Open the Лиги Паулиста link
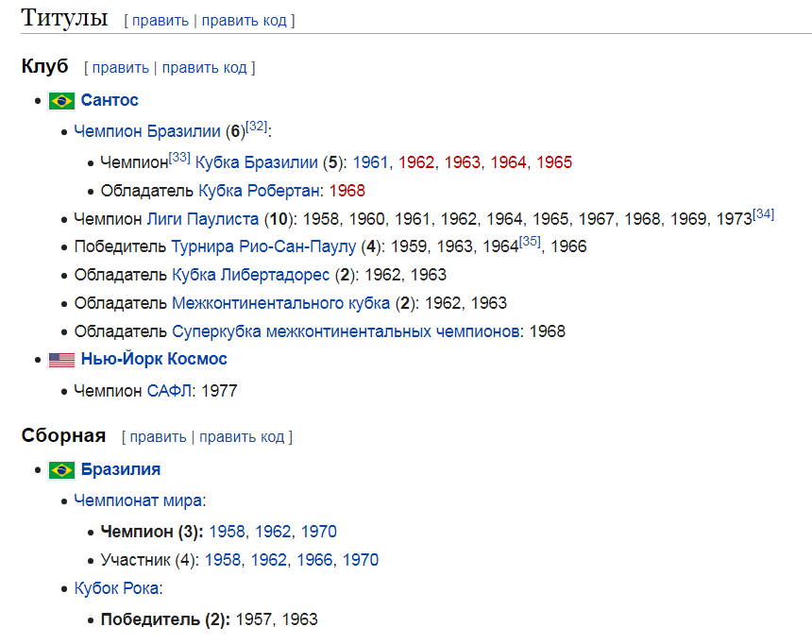This screenshot has height=644, width=812. point(202,219)
